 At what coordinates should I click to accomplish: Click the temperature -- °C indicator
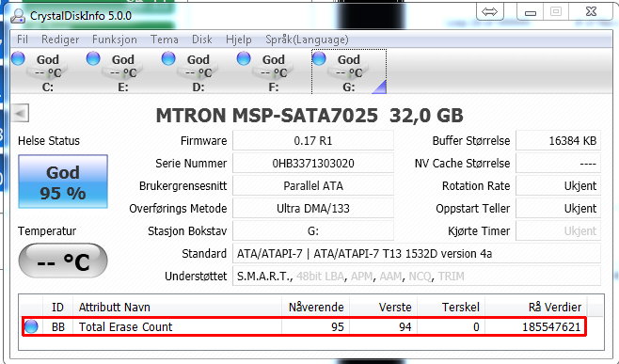pos(63,261)
